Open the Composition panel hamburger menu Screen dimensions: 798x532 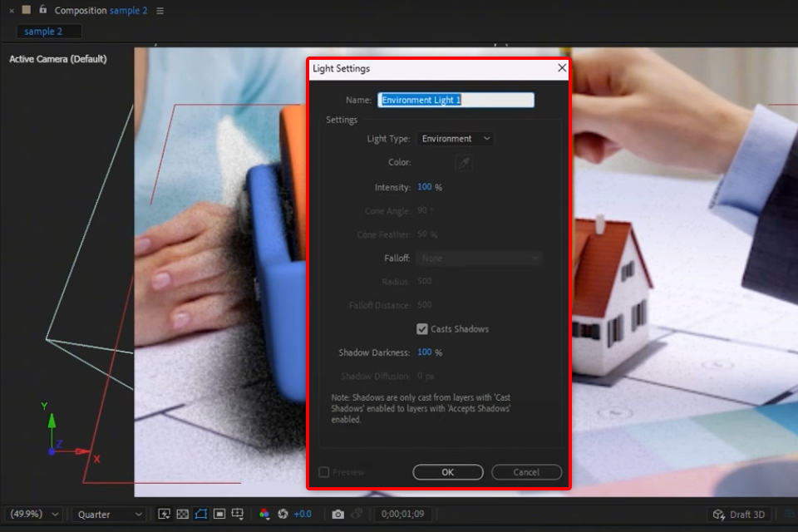click(x=160, y=10)
